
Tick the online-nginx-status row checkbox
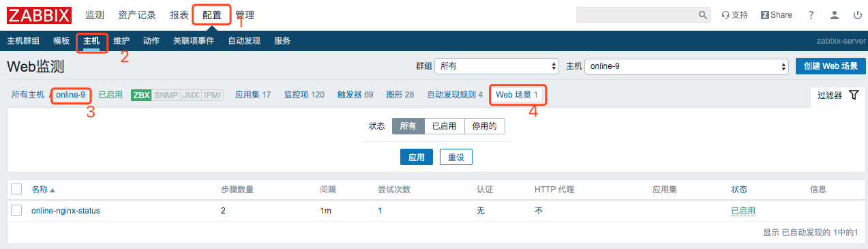(x=16, y=211)
